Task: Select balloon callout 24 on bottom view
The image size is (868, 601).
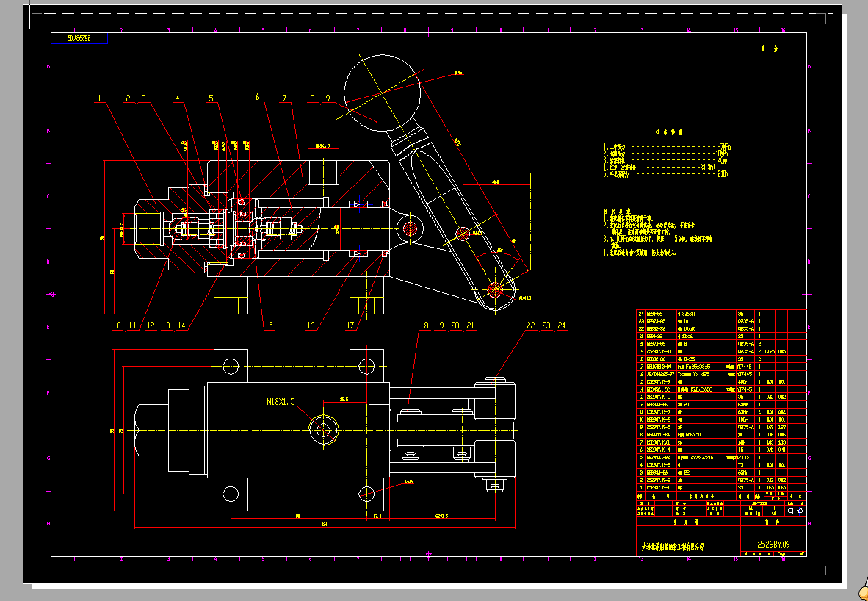Action: tap(561, 323)
